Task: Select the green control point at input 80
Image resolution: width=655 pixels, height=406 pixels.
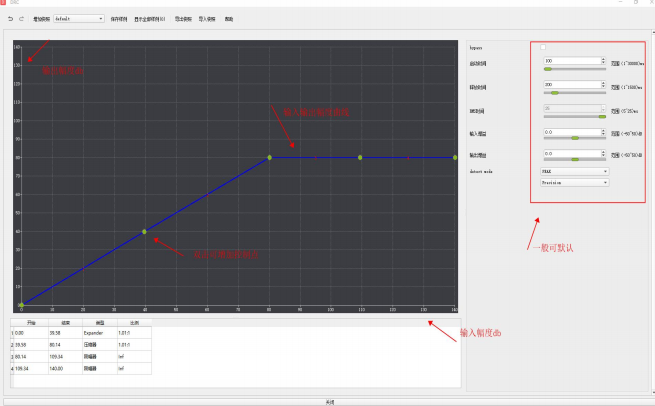Action: click(x=269, y=157)
